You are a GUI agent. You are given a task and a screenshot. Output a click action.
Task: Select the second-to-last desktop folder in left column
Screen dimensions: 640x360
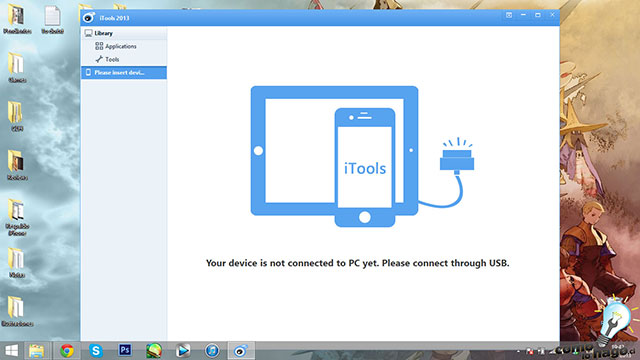tap(17, 263)
